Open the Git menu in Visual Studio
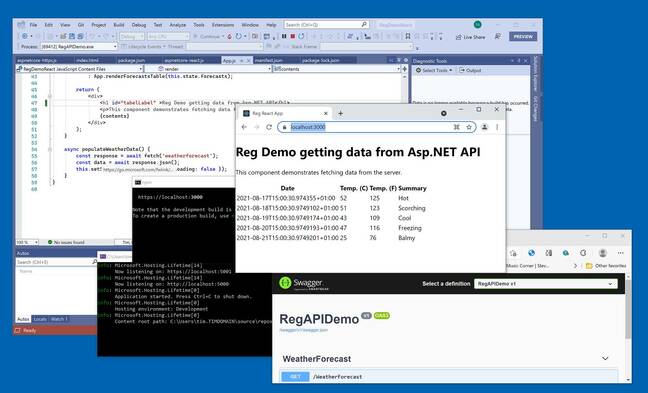Viewport: 648px width, 393px height. pos(81,25)
